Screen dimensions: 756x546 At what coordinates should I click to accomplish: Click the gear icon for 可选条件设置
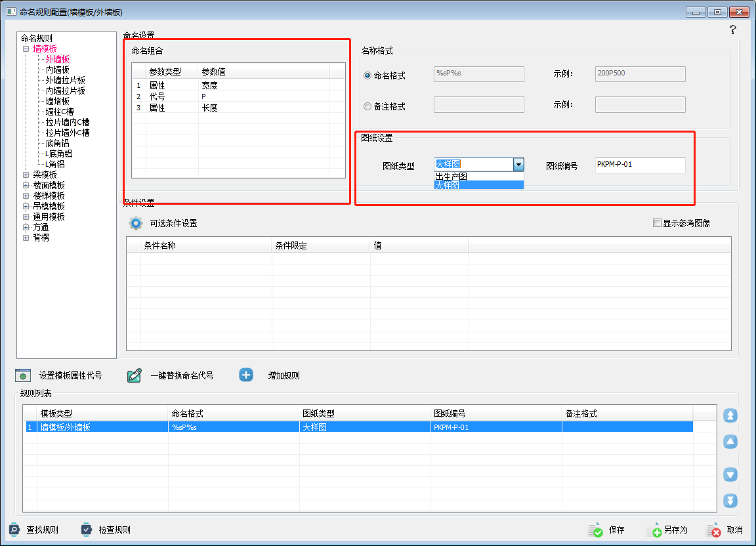[136, 223]
